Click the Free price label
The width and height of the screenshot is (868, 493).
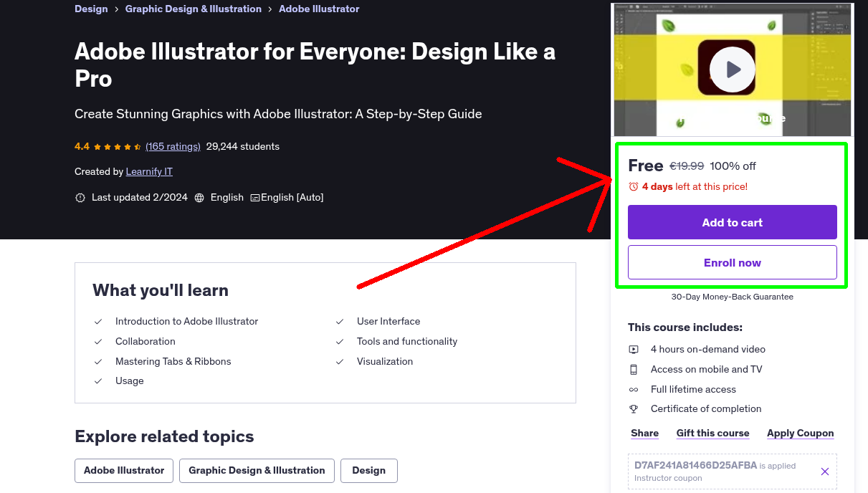coord(646,166)
